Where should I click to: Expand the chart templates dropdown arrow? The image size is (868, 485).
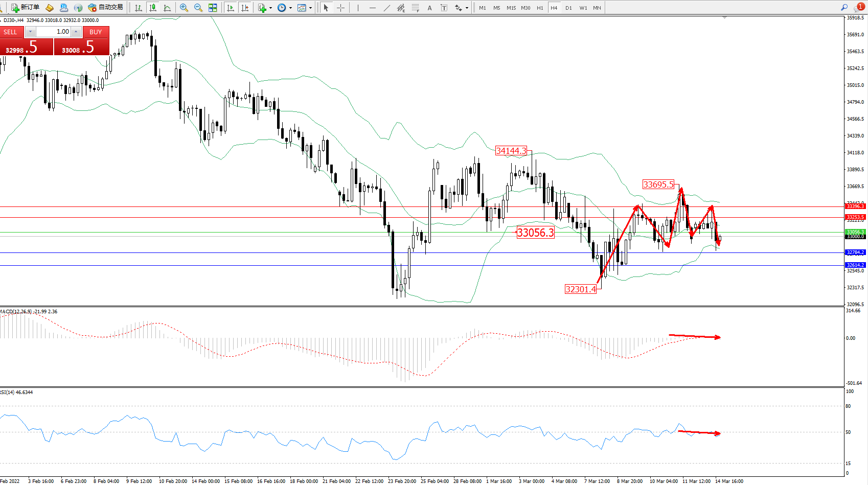click(x=310, y=8)
